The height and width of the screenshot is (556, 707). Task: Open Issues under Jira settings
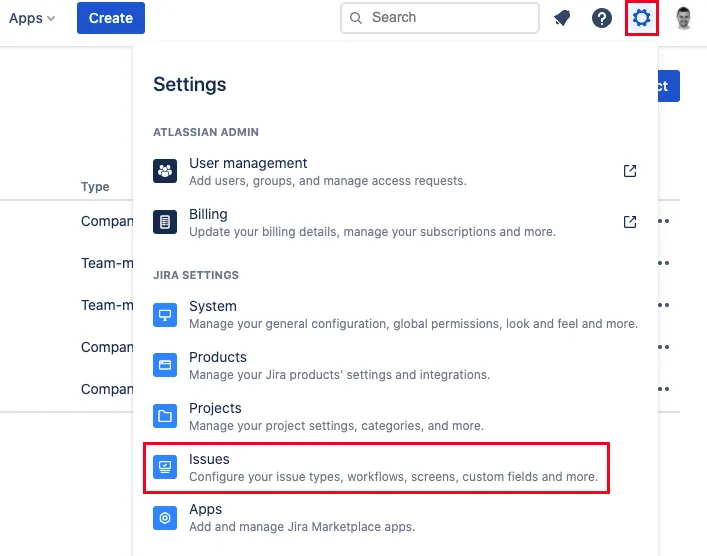(376, 468)
